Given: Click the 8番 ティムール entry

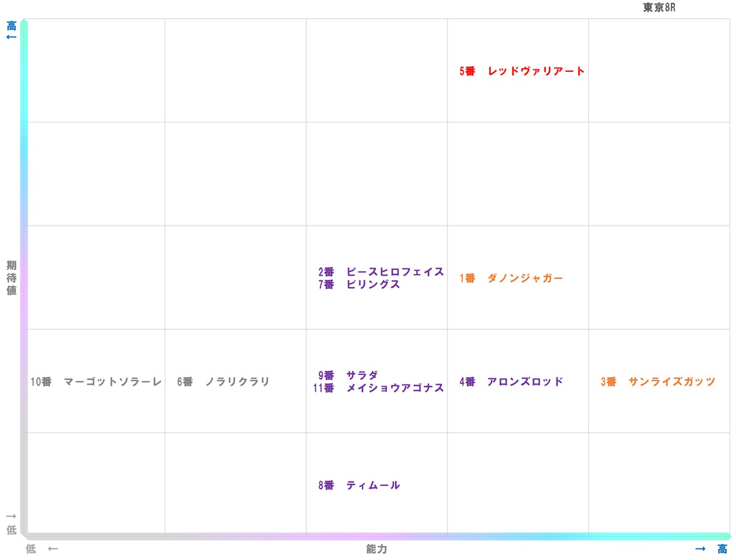Looking at the screenshot, I should pos(359,485).
